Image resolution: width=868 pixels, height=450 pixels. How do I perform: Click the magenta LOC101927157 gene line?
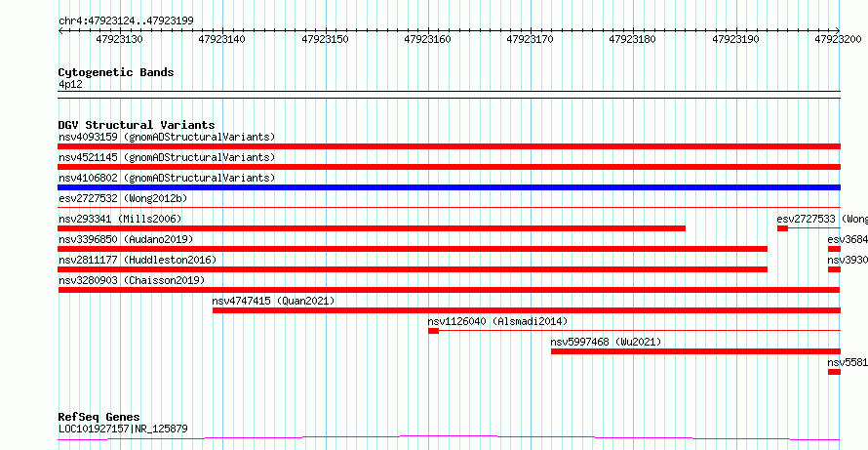tap(449, 438)
